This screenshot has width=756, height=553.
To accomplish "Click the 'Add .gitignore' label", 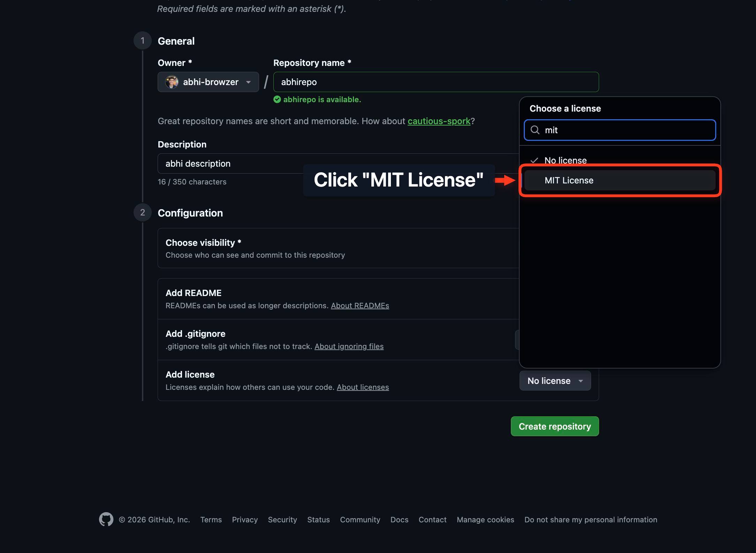I will coord(196,334).
